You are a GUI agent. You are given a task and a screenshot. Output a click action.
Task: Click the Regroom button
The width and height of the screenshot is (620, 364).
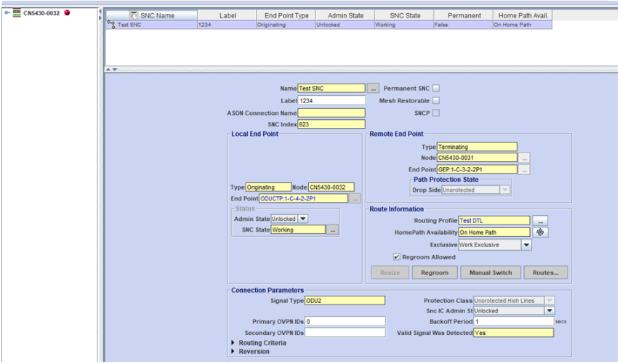435,272
